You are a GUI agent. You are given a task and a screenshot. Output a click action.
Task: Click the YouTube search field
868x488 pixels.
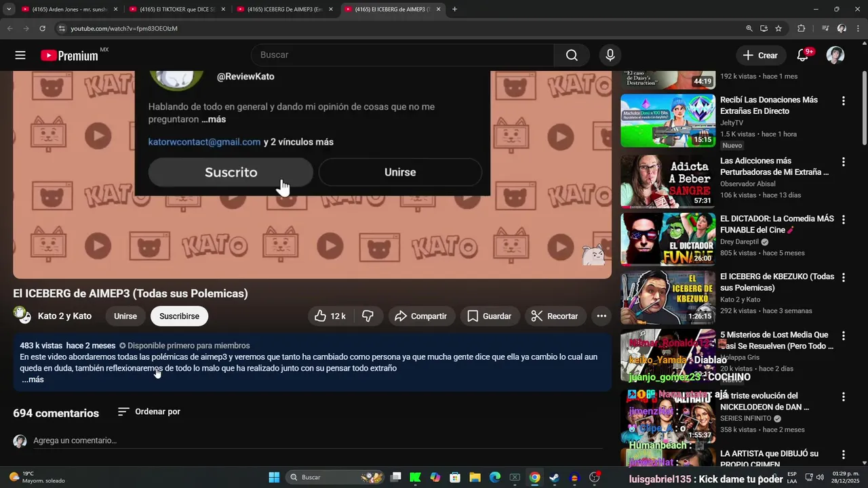pyautogui.click(x=403, y=55)
